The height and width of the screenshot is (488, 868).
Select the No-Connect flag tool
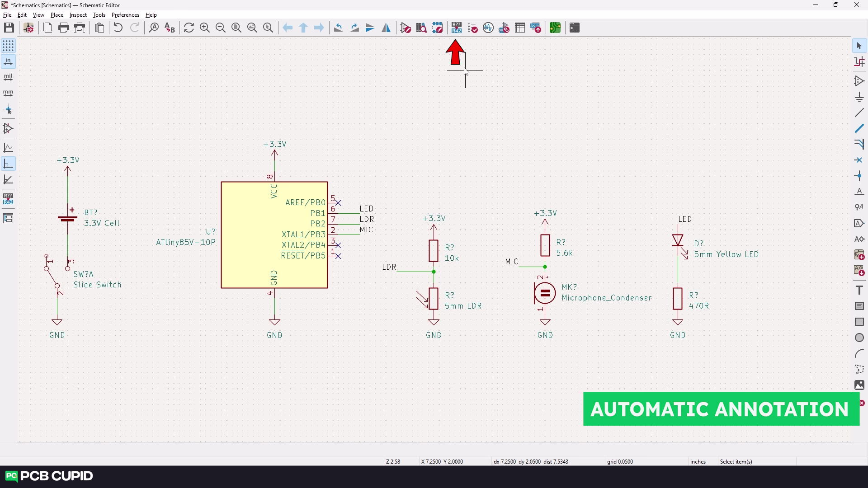859,160
